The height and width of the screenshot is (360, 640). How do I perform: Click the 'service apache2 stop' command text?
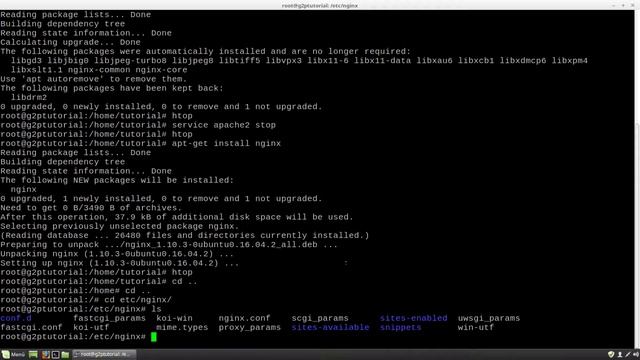[x=224, y=125]
